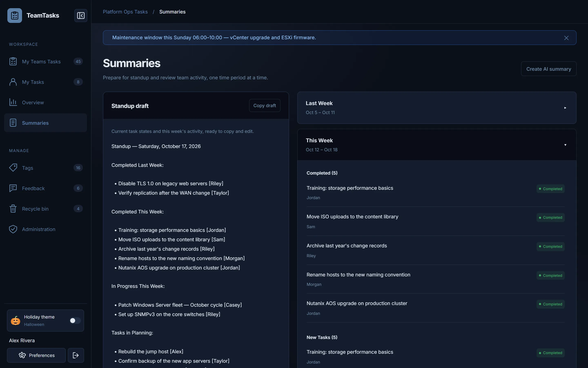This screenshot has height=368, width=588.
Task: Click the My Tasks person icon
Action: [13, 82]
